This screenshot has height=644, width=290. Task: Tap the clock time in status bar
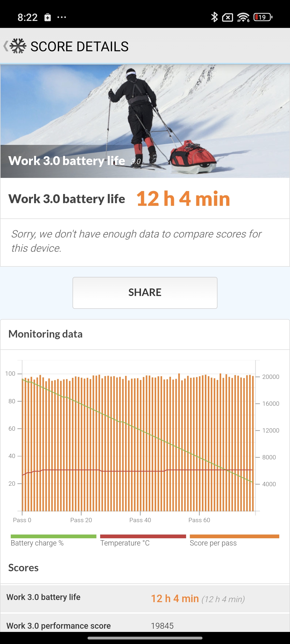[27, 17]
